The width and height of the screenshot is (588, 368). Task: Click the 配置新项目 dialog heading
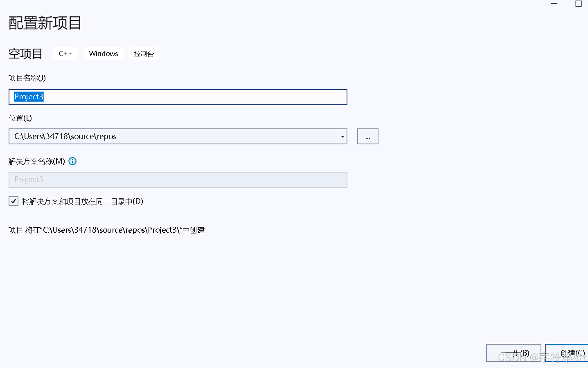[44, 23]
